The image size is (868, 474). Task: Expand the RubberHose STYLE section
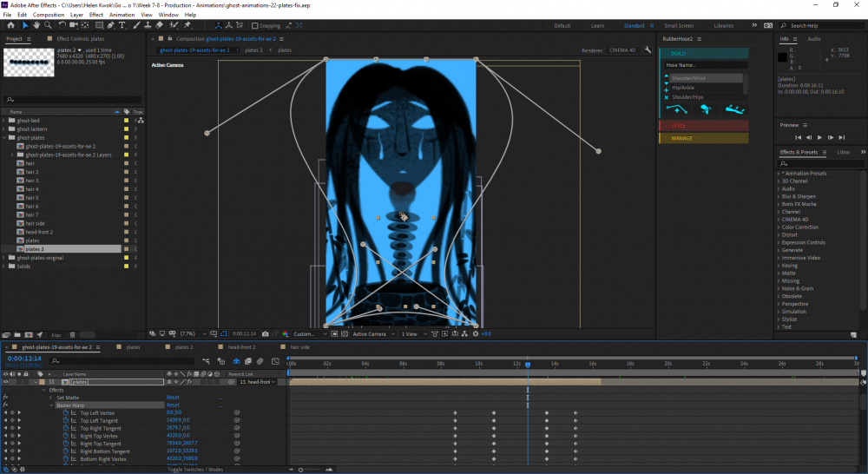click(704, 126)
